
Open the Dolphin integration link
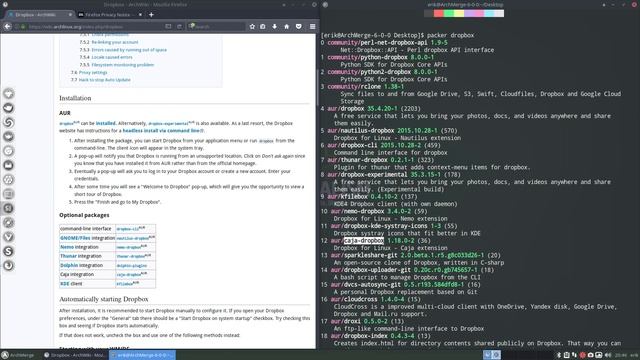69,265
